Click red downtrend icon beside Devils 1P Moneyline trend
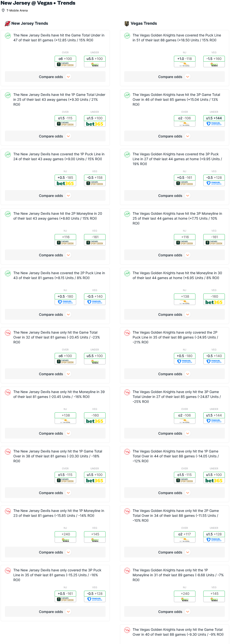Image resolution: width=230 pixels, height=644 pixels. (x=8, y=511)
